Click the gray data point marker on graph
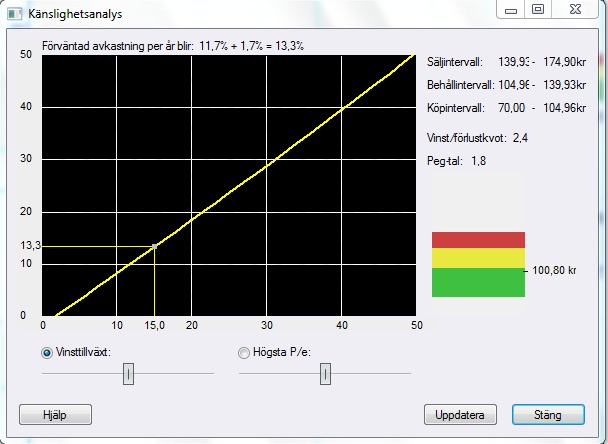The width and height of the screenshot is (608, 444). (x=155, y=246)
